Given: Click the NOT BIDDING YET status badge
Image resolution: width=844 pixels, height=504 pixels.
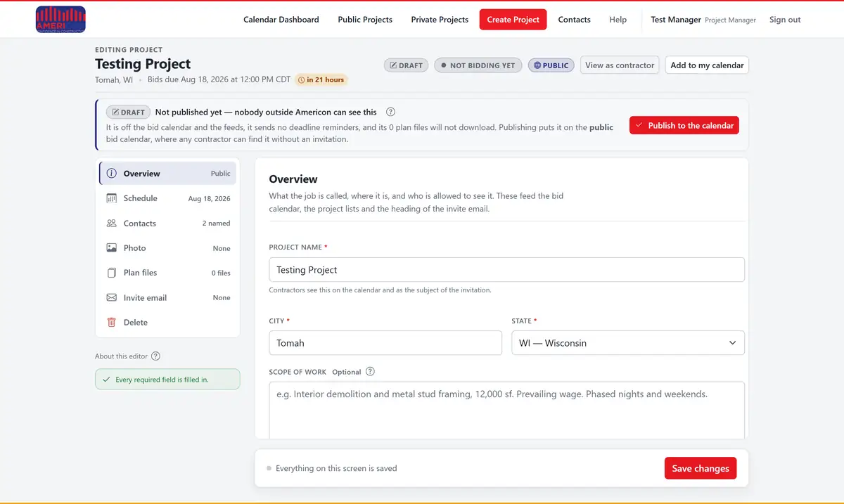Looking at the screenshot, I should [478, 65].
